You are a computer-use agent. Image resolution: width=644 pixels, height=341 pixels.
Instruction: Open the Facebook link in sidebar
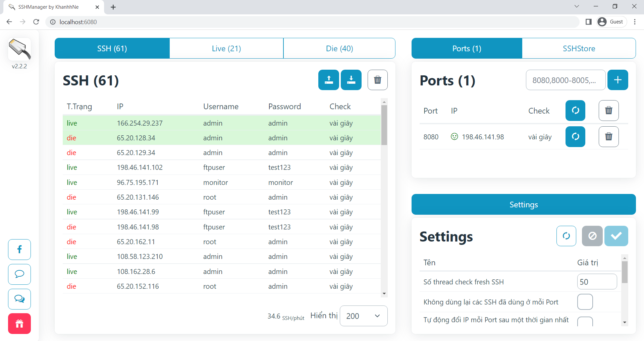[x=19, y=250]
